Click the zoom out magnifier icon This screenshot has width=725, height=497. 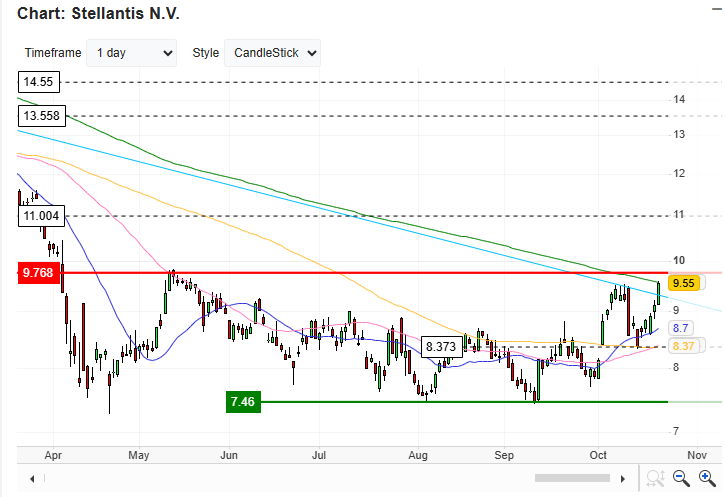coord(681,478)
